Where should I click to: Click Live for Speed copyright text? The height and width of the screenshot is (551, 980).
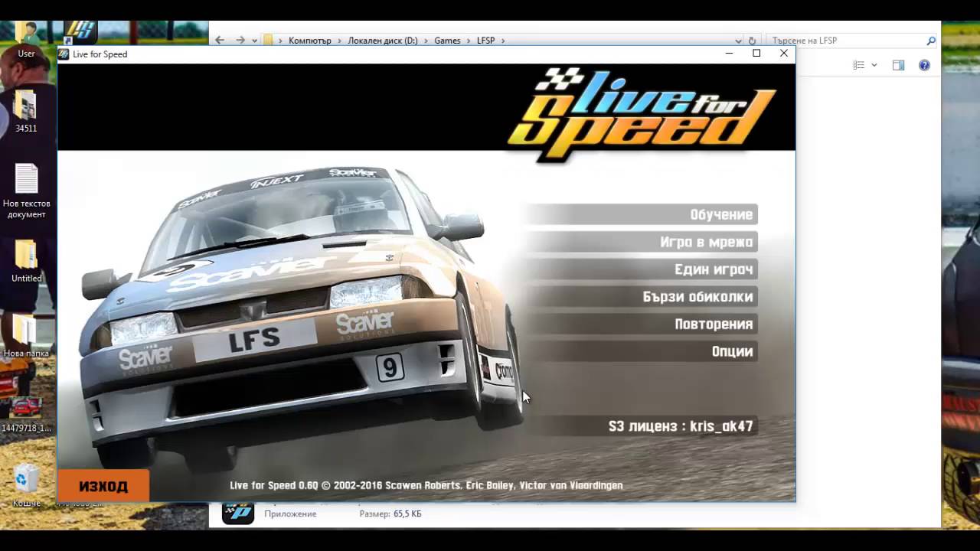(x=426, y=485)
